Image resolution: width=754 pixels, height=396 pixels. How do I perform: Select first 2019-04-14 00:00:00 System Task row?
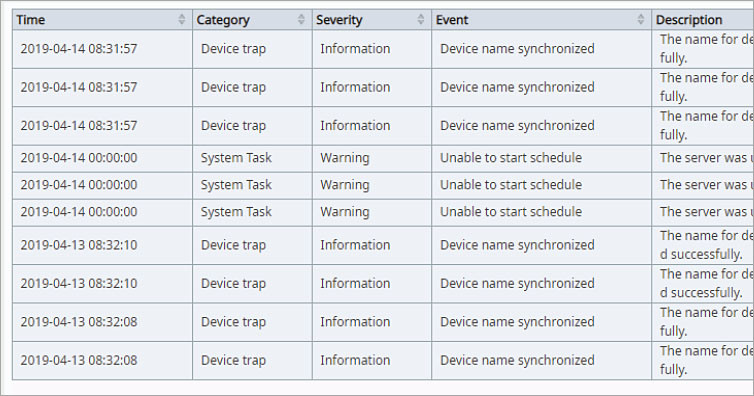pos(383,159)
